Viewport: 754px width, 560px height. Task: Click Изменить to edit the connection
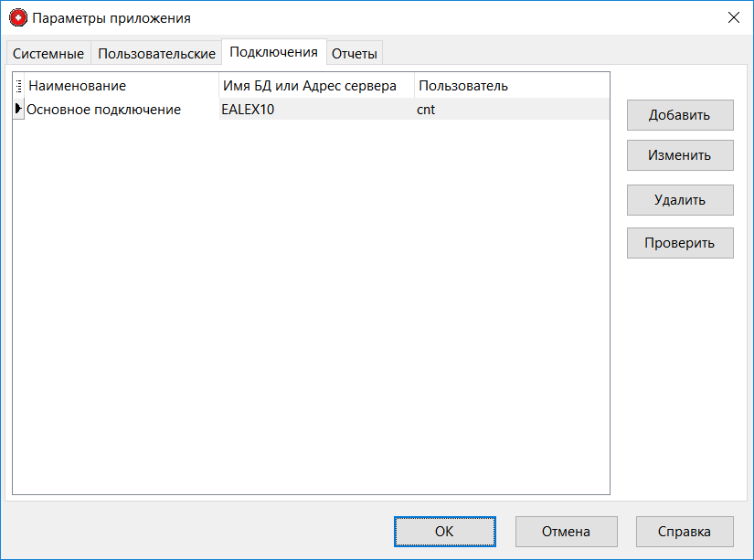[x=680, y=155]
